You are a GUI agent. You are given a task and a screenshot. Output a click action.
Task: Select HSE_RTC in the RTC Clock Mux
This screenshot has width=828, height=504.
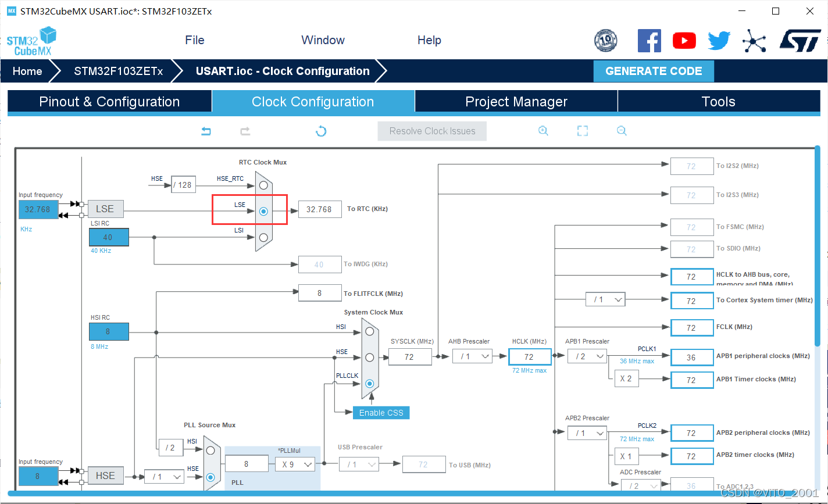[263, 185]
